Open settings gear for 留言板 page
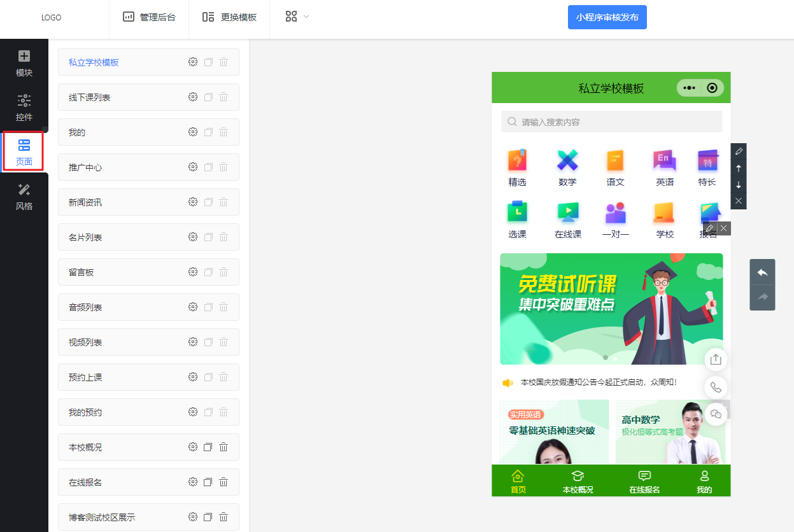794x532 pixels. 193,272
